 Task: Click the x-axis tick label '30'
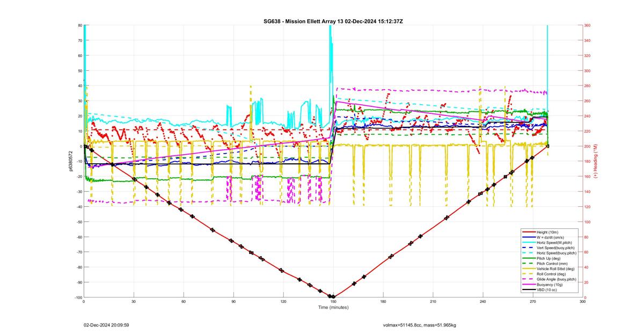[x=134, y=302]
